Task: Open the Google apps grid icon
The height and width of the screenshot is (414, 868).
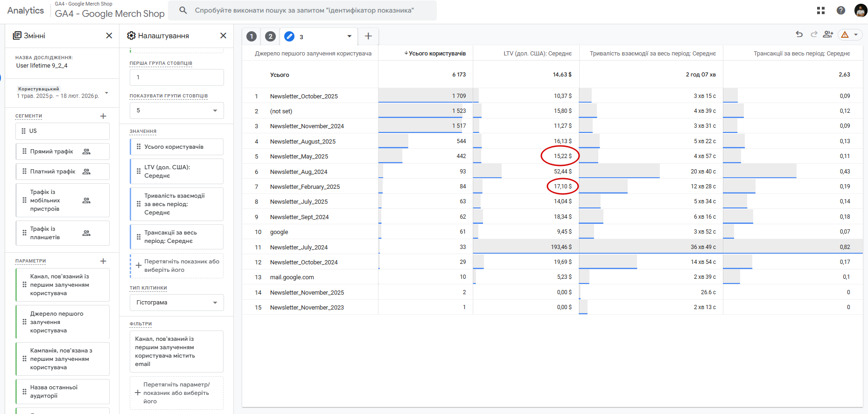Action: [x=821, y=10]
